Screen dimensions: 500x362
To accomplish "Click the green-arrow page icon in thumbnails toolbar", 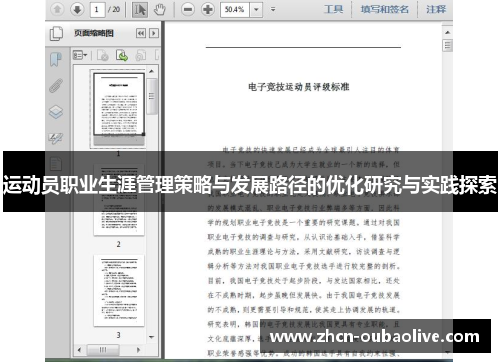I will [x=122, y=55].
